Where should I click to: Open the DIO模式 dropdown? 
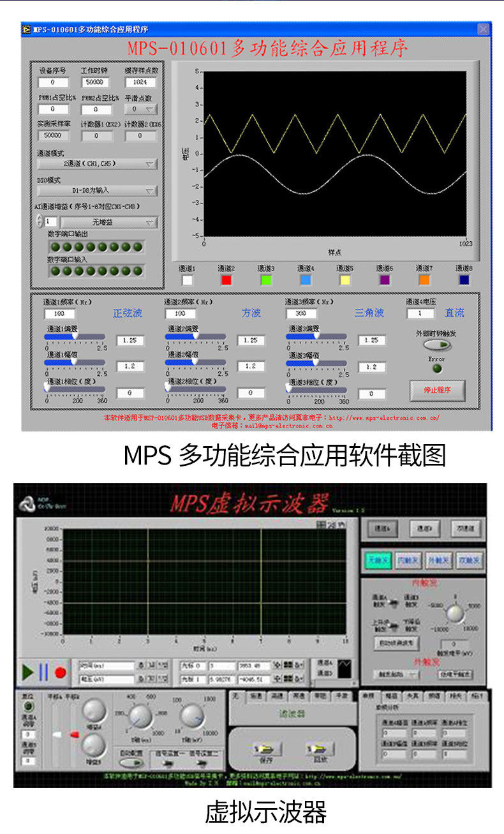click(97, 190)
